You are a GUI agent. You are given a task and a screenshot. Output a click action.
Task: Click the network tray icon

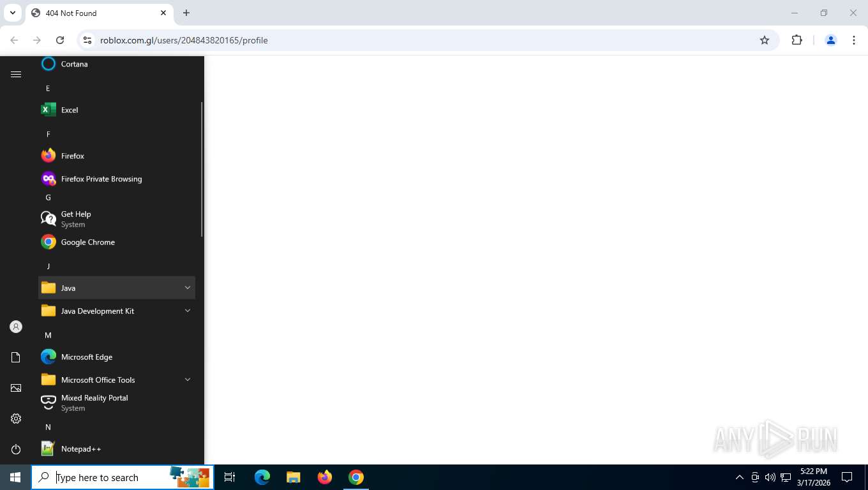click(x=786, y=477)
